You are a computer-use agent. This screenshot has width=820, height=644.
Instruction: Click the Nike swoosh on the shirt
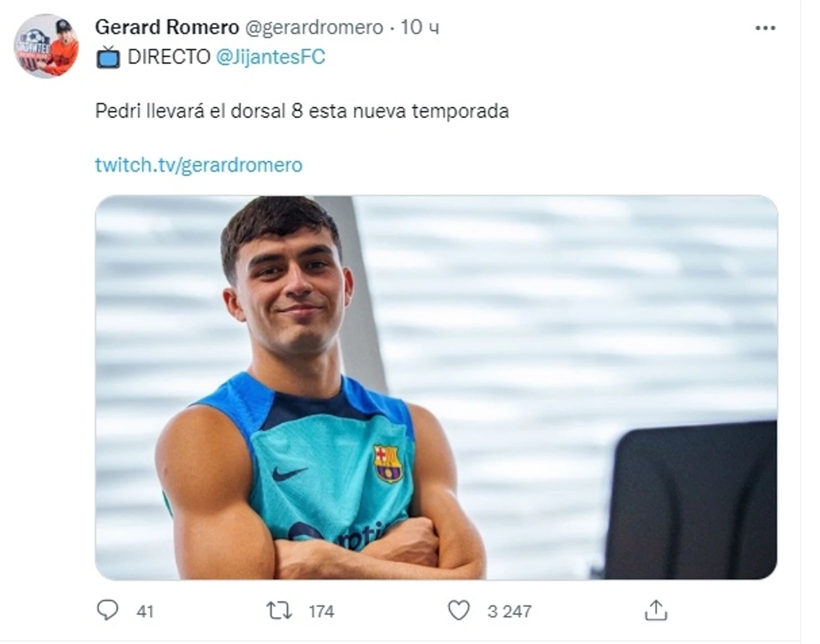pos(289,473)
